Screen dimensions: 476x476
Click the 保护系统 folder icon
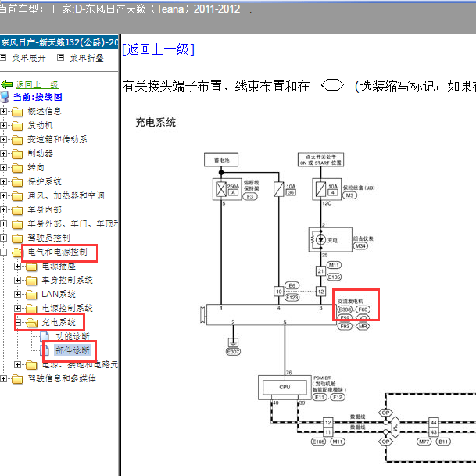(17, 182)
